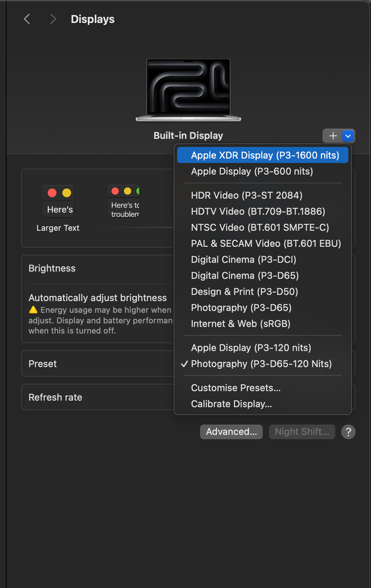Select checked Photography (P3-D65-120 Nits) preset

[x=261, y=364]
